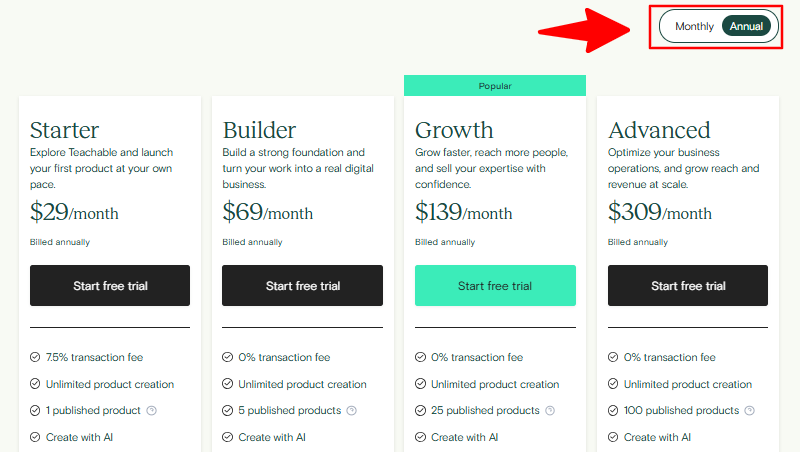Click the Advanced plan title
Screen dimensions: 800x452
point(659,130)
